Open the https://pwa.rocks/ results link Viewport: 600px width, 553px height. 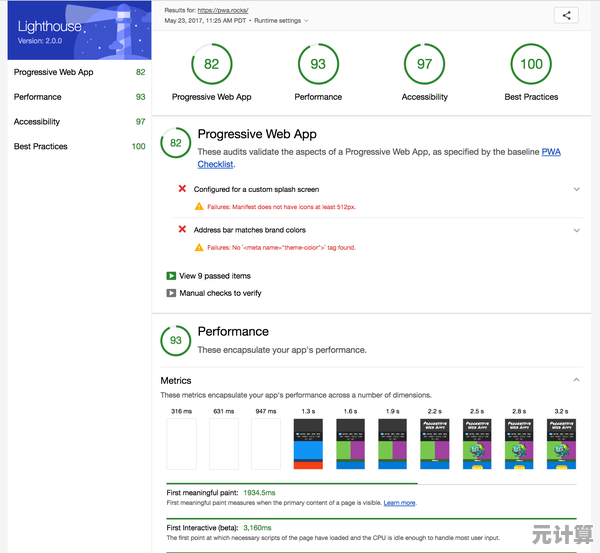[223, 10]
